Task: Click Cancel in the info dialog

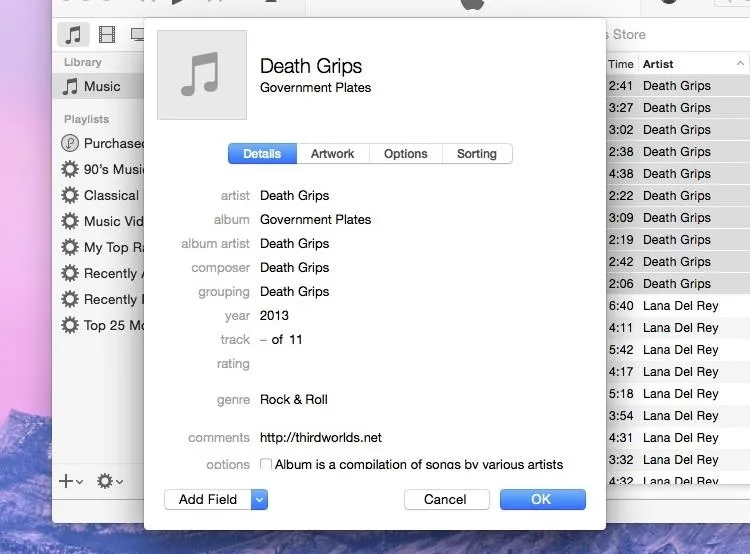Action: tap(446, 499)
